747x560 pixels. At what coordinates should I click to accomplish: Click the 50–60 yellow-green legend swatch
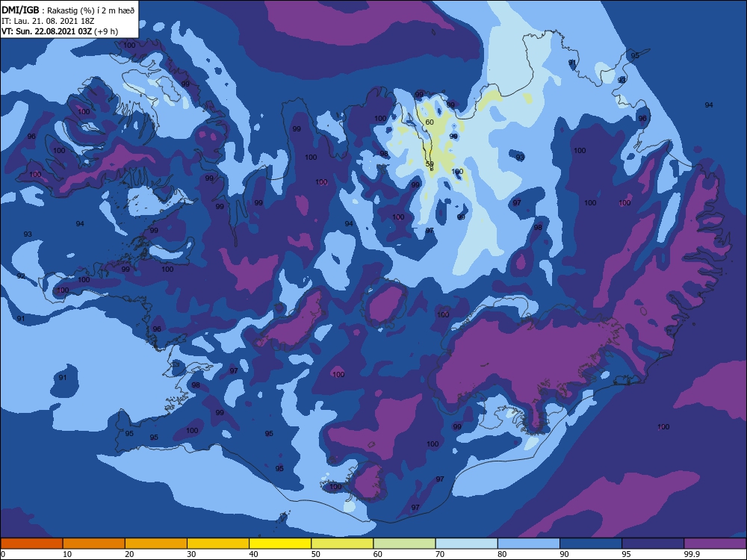point(342,544)
